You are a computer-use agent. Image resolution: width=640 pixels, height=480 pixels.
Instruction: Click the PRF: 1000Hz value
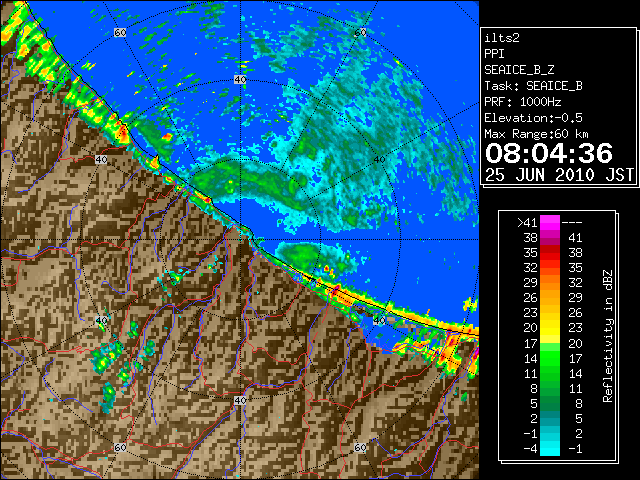pos(522,102)
